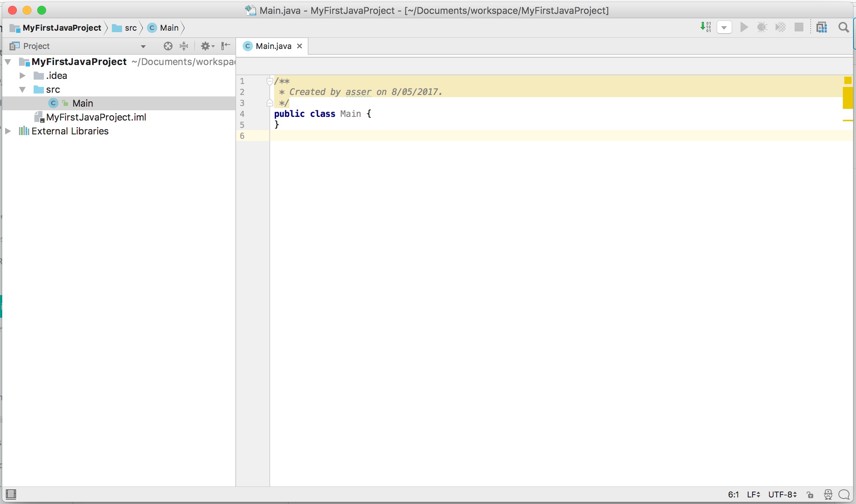Collapse the src folder
This screenshot has height=504, width=856.
coord(22,89)
